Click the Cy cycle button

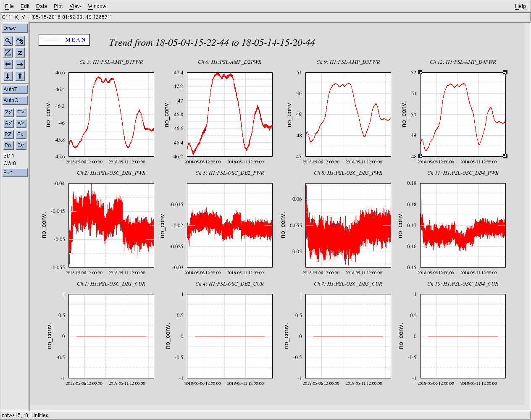(21, 145)
